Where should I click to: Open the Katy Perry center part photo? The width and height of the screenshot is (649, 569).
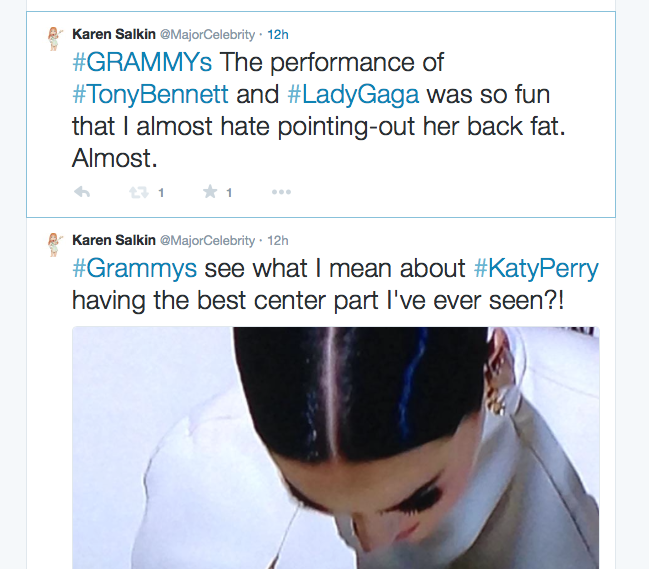(336, 448)
